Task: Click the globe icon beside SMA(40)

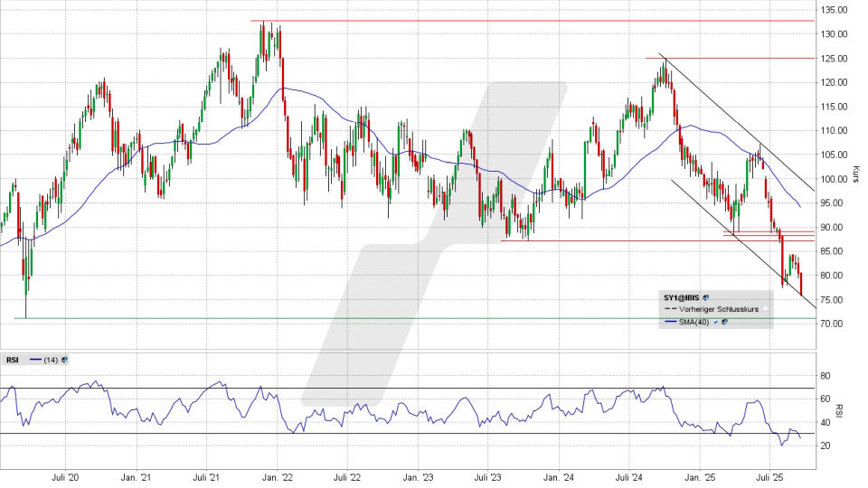Action: pyautogui.click(x=723, y=322)
